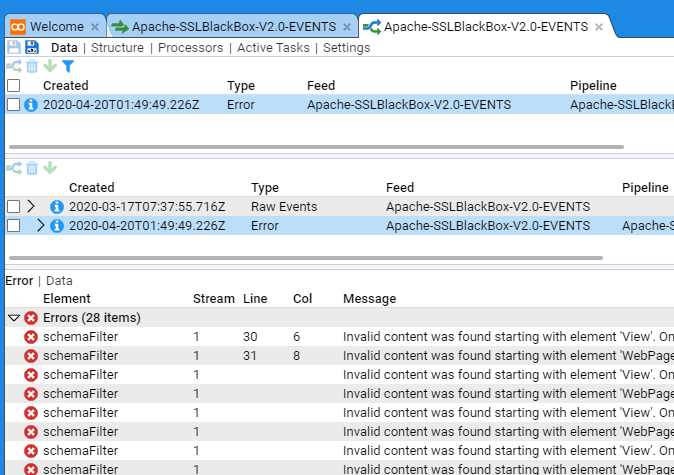Image resolution: width=674 pixels, height=475 pixels.
Task: Click the process icon in lower stream toolbar
Action: [x=14, y=168]
